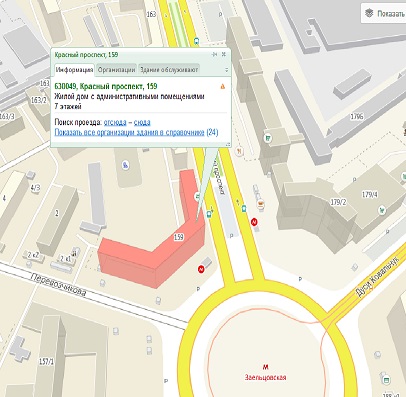Viewport: 406px width, 397px height.
Task: Switch to the Организации tab
Action: [x=116, y=70]
